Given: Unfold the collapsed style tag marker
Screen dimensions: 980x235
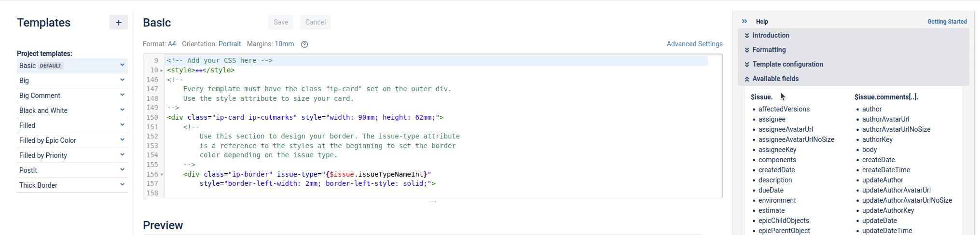Looking at the screenshot, I should [x=199, y=70].
